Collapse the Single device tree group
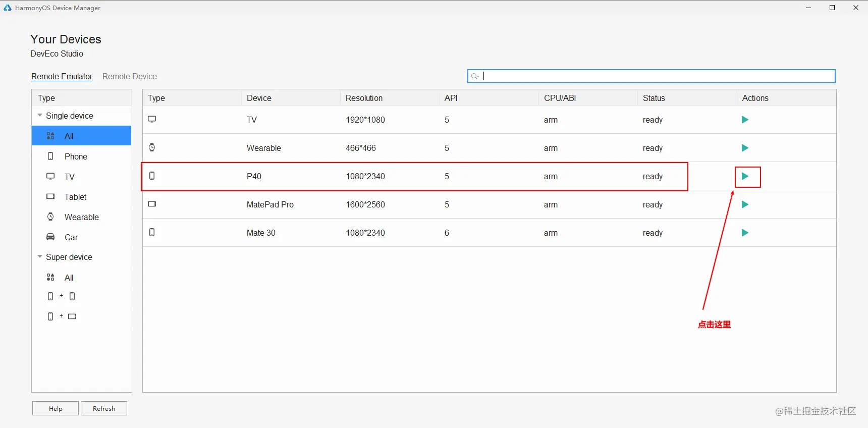The image size is (868, 428). pos(40,116)
